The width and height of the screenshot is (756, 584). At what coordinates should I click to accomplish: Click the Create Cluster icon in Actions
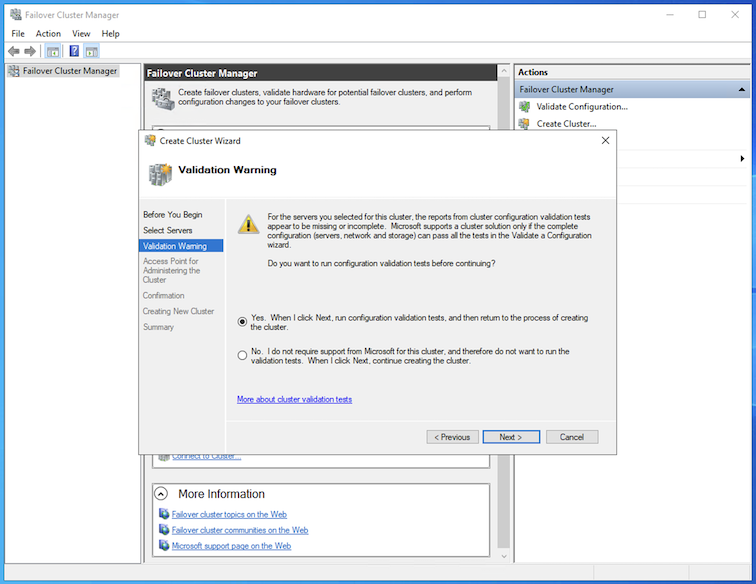[x=525, y=124]
